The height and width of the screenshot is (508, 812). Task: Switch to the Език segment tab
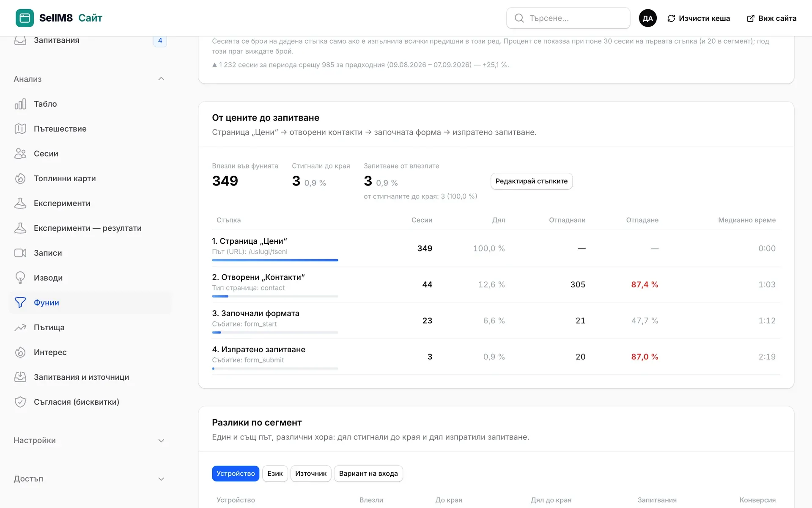tap(275, 473)
